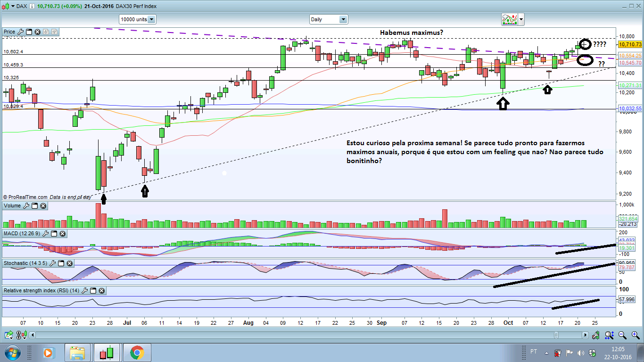Open the Daily timeframe dropdown
Screen dimensions: 644x362
tap(329, 19)
